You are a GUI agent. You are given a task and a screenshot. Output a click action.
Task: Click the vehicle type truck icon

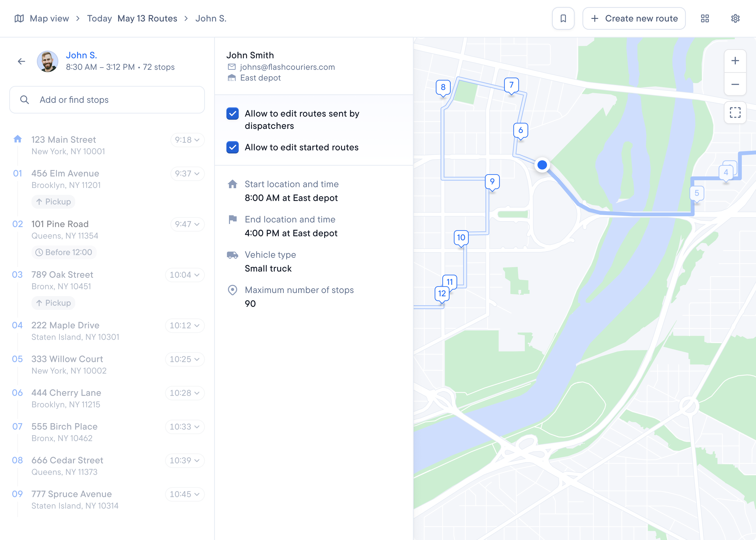click(233, 255)
